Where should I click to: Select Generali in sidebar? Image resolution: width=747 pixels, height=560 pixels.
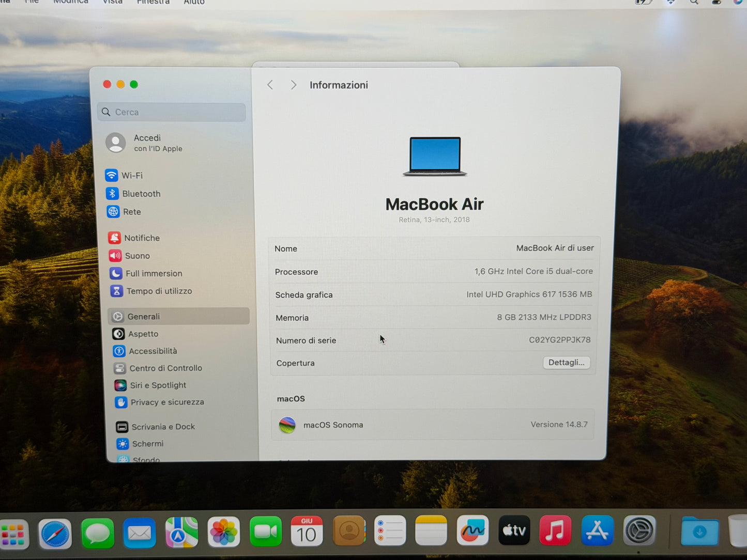point(179,316)
